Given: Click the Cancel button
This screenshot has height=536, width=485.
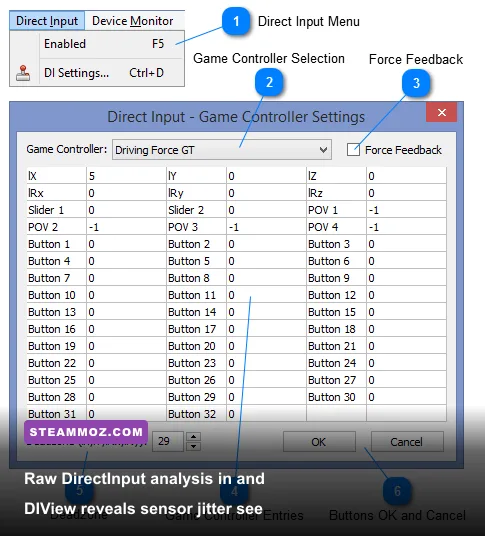Looking at the screenshot, I should (x=407, y=442).
